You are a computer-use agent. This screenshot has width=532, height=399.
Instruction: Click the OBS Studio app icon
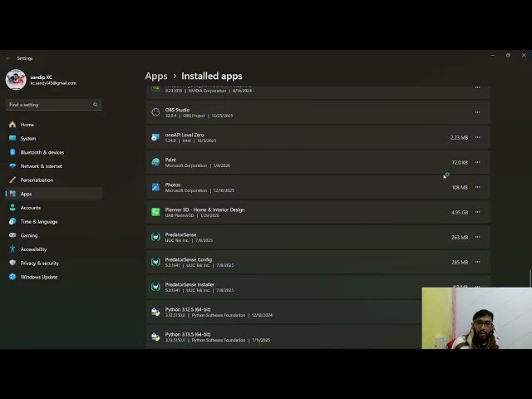(155, 112)
